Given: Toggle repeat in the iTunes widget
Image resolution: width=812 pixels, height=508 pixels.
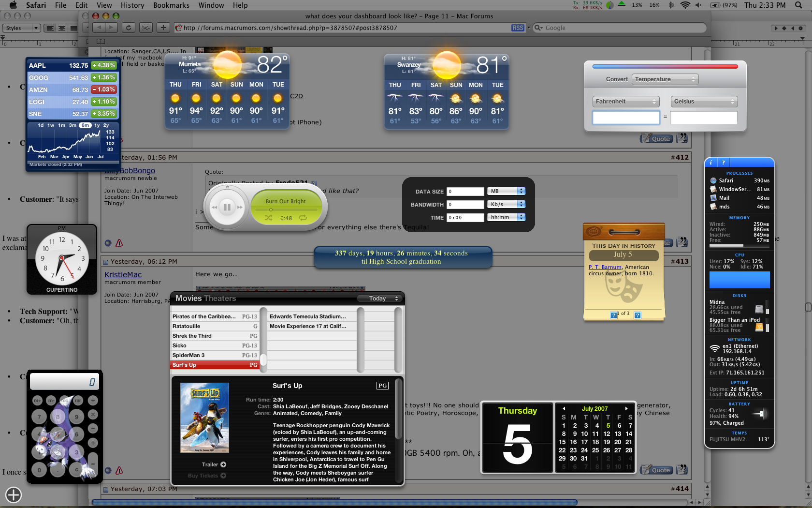Looking at the screenshot, I should click(303, 218).
